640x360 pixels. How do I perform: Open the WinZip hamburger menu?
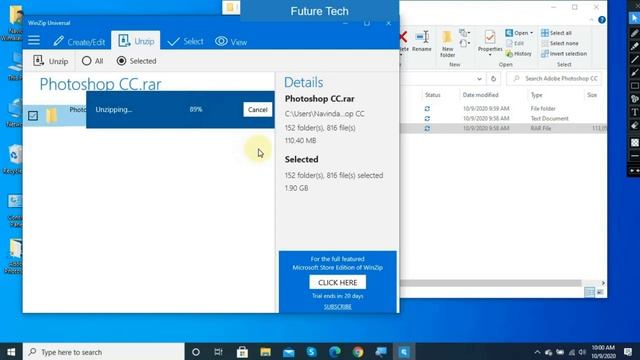[34, 40]
